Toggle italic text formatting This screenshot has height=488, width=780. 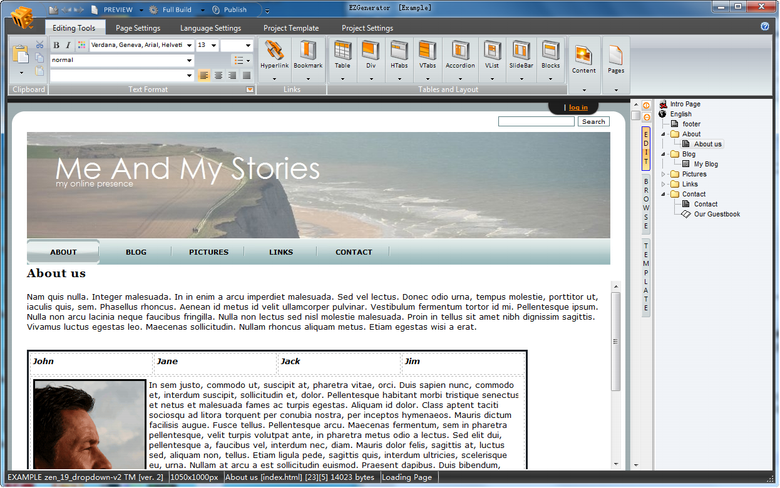[x=67, y=46]
